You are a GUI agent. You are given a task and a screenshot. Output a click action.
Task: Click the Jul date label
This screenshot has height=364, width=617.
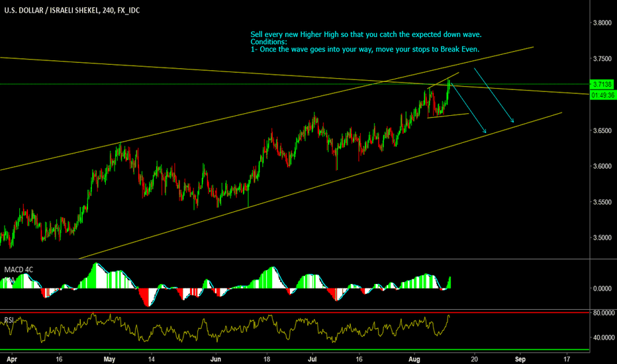(313, 359)
